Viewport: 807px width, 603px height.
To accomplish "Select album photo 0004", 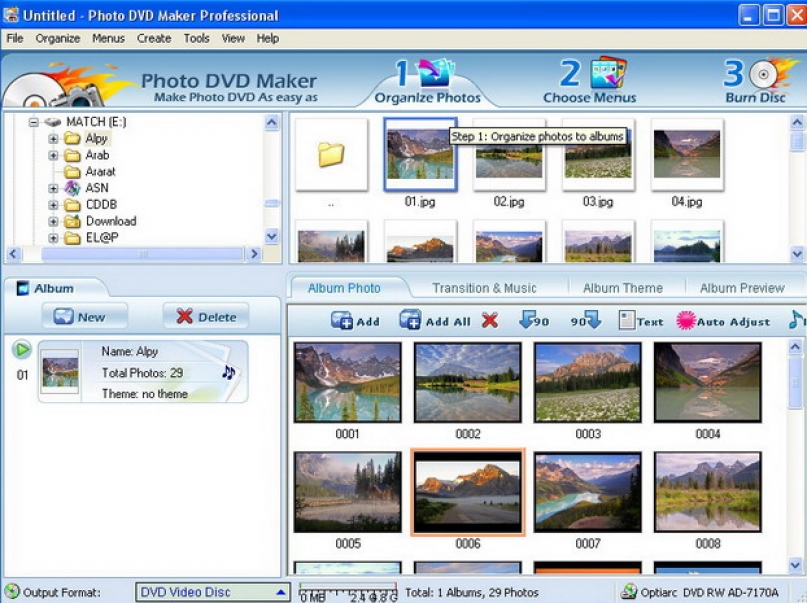I will click(708, 382).
